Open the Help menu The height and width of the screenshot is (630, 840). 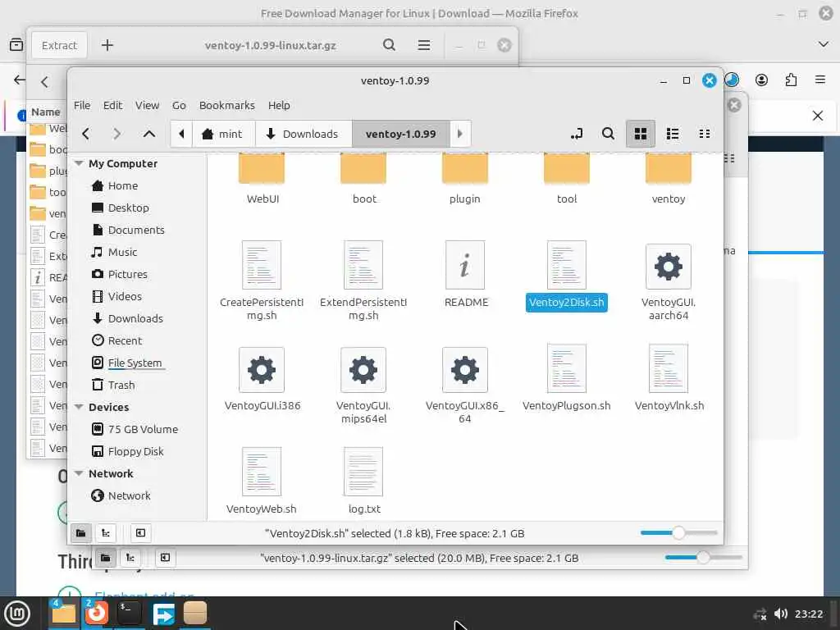(x=279, y=106)
